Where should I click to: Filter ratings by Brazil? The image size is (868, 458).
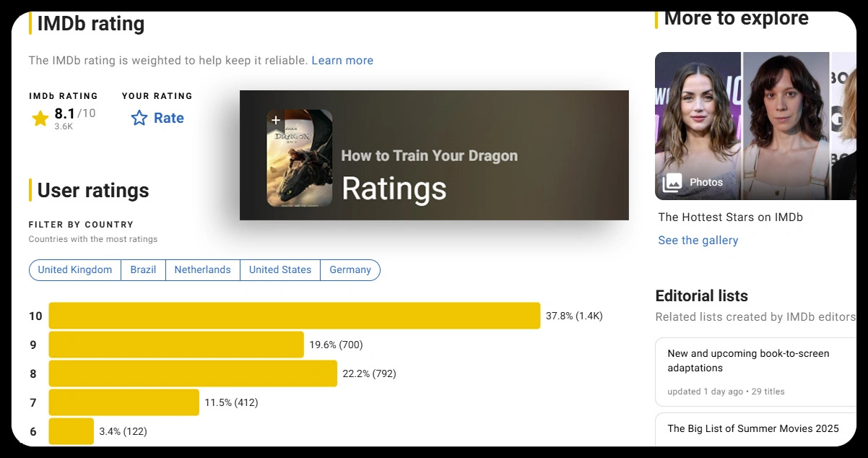143,270
